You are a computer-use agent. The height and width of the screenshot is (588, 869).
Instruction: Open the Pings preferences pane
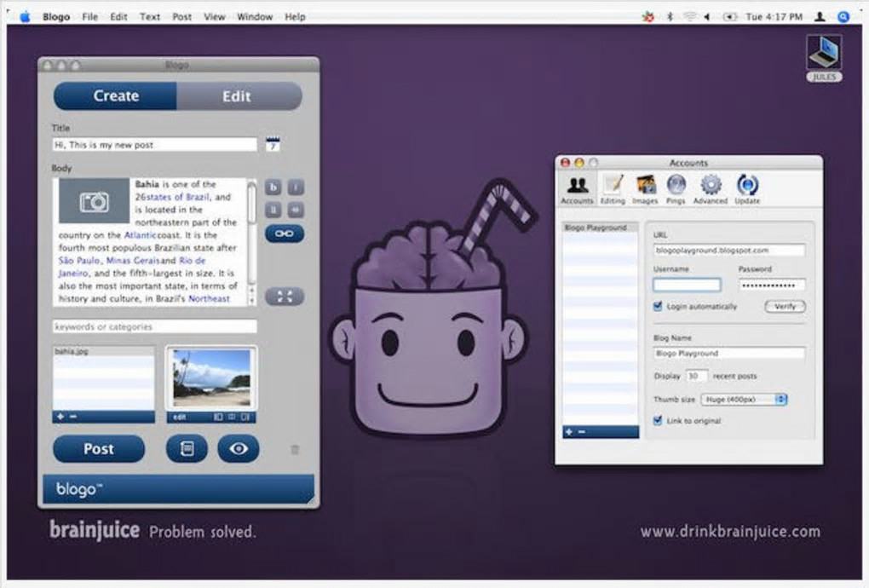[x=676, y=189]
